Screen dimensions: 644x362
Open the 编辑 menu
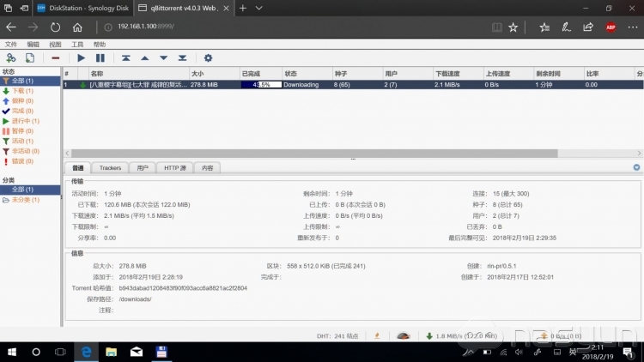(x=33, y=45)
